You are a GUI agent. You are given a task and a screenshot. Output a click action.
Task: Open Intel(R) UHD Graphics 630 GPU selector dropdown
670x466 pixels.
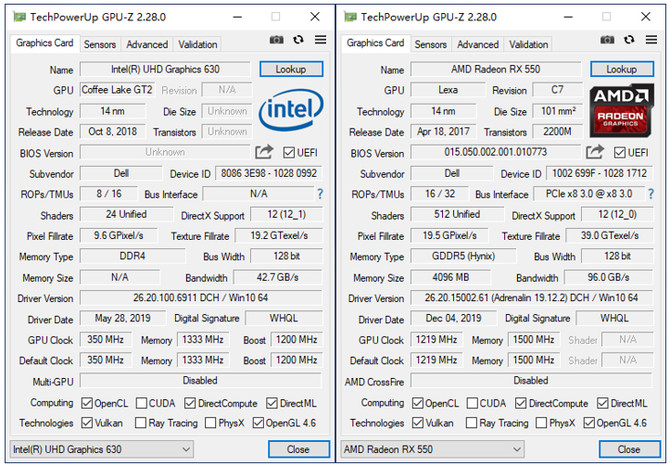click(102, 449)
